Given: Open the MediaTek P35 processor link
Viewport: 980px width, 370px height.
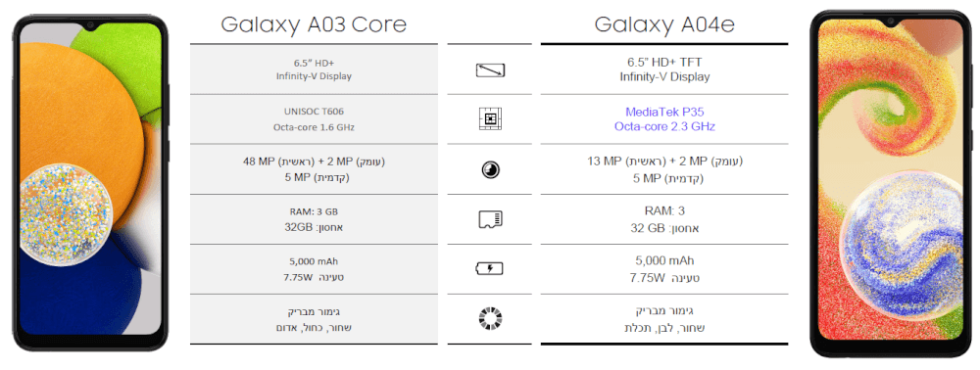Looking at the screenshot, I should point(664,112).
